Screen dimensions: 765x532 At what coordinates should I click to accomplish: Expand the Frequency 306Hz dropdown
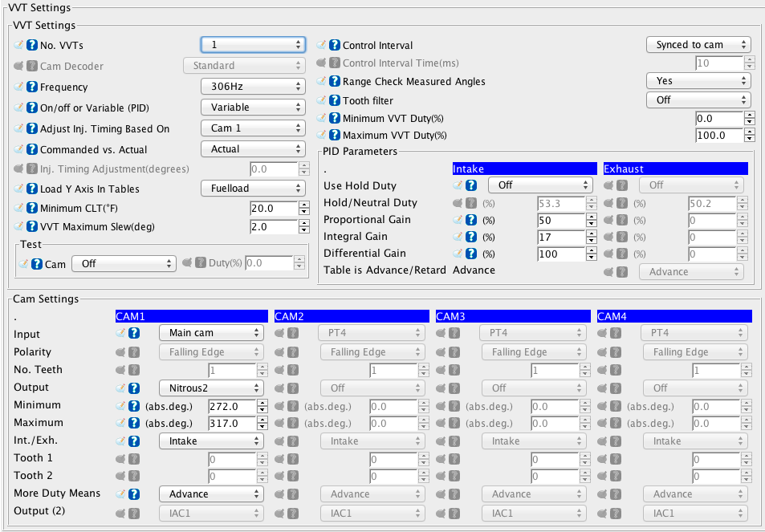[x=252, y=87]
